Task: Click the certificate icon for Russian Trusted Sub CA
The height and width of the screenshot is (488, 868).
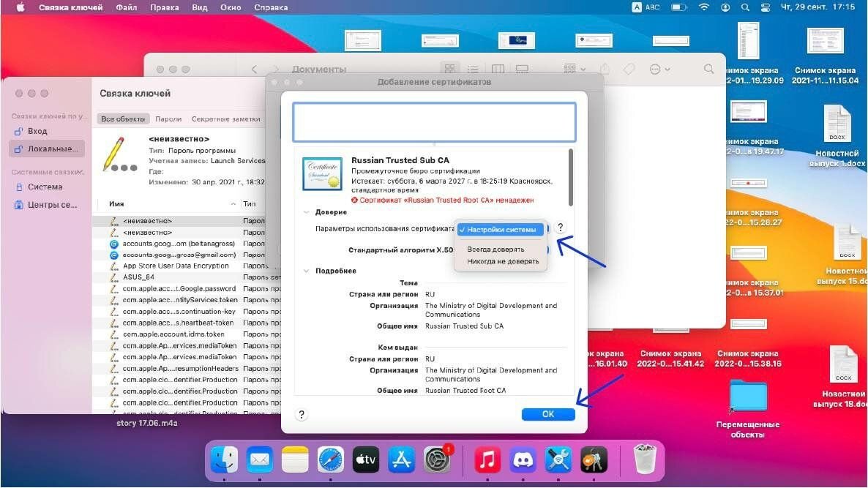Action: (322, 173)
